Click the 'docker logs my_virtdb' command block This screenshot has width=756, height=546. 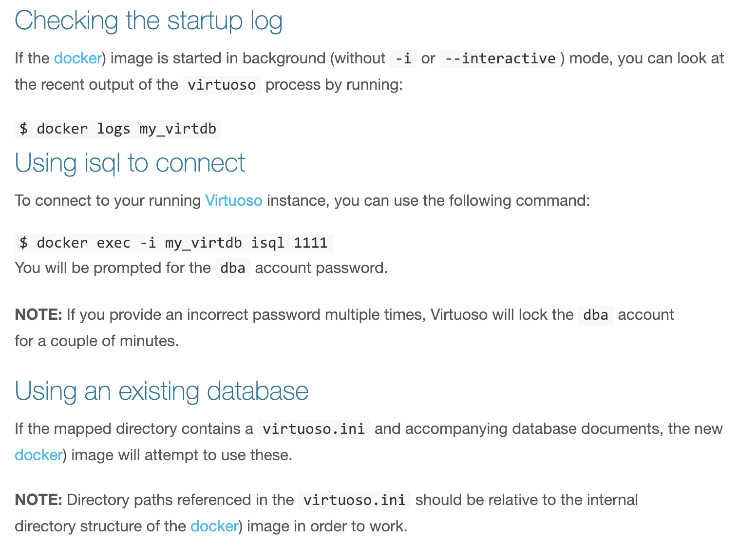pos(118,129)
